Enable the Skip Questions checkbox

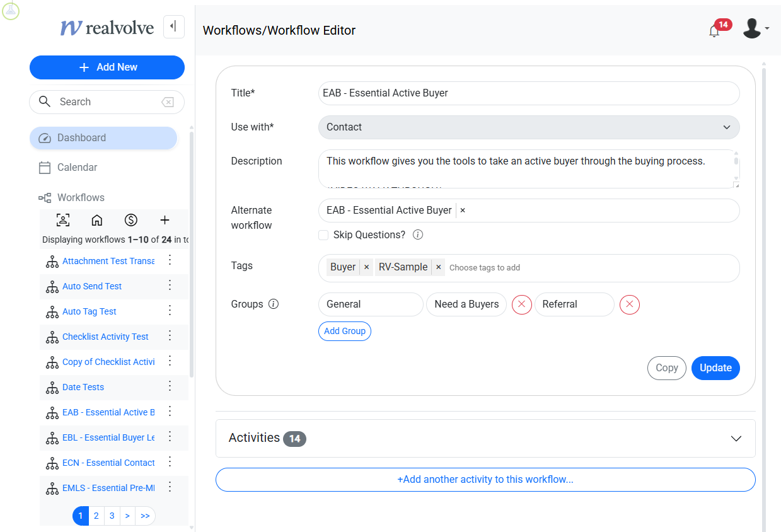(x=323, y=235)
